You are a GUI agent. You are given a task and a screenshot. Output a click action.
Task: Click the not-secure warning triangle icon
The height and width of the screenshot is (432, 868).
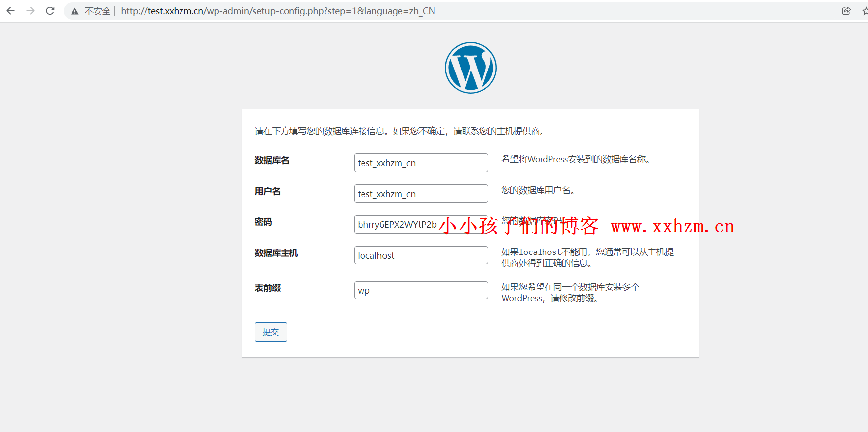[x=75, y=11]
